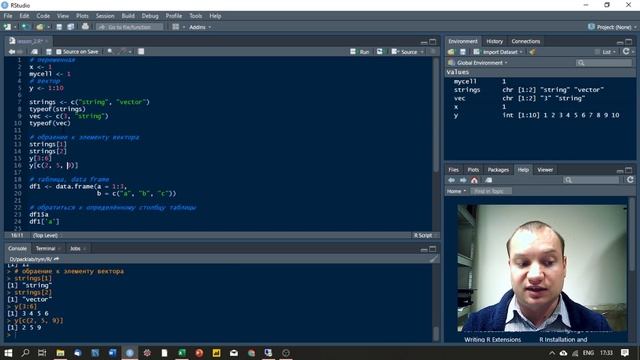Go back in Help pane
Viewport: 640px width, 360px height.
click(451, 180)
